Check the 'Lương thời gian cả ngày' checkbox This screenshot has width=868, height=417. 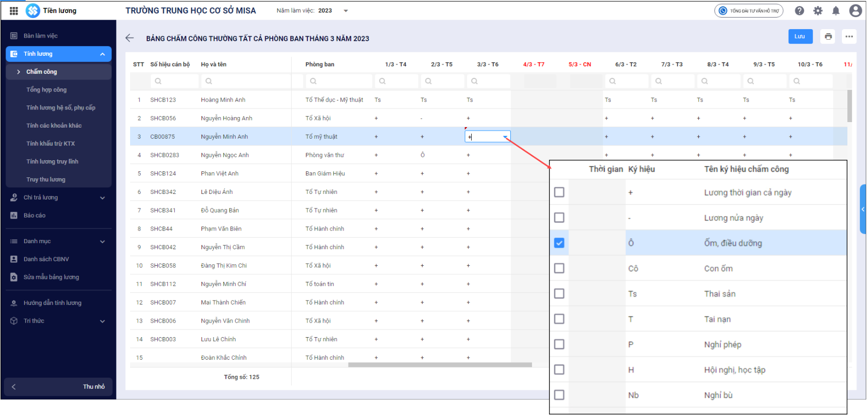point(559,192)
